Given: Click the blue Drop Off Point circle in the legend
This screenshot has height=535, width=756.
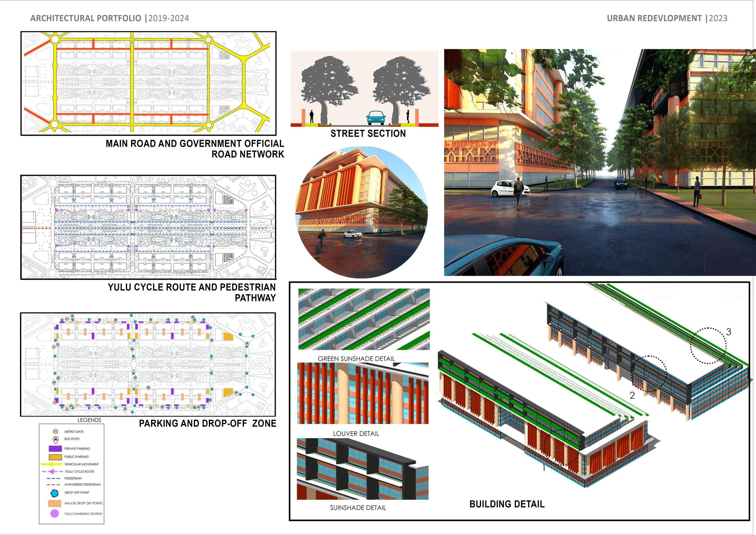Looking at the screenshot, I should (x=55, y=494).
